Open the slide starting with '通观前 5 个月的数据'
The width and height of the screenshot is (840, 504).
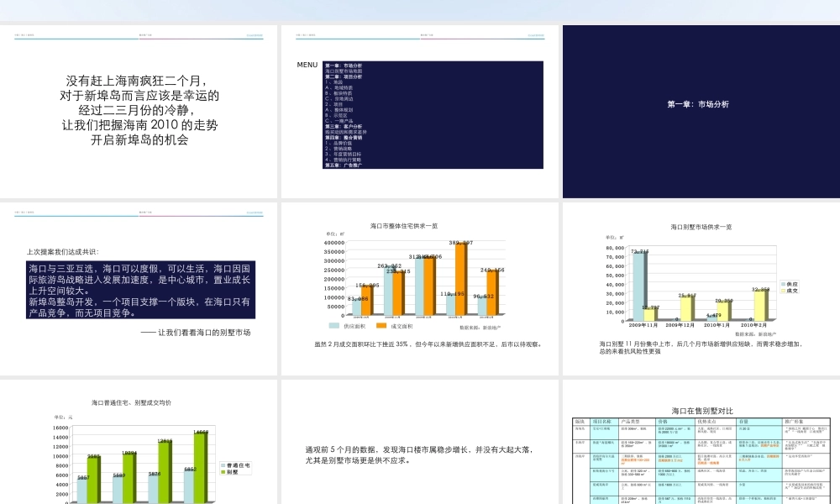click(x=420, y=442)
